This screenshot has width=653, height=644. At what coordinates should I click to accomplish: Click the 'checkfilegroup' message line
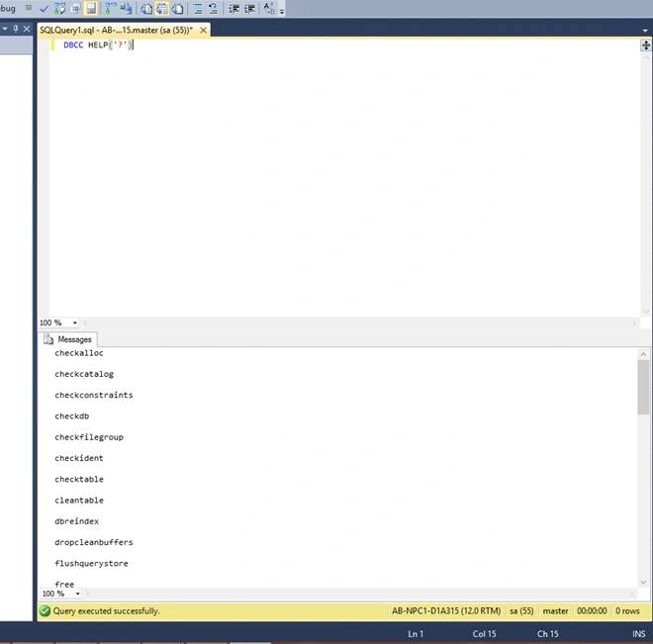[89, 437]
